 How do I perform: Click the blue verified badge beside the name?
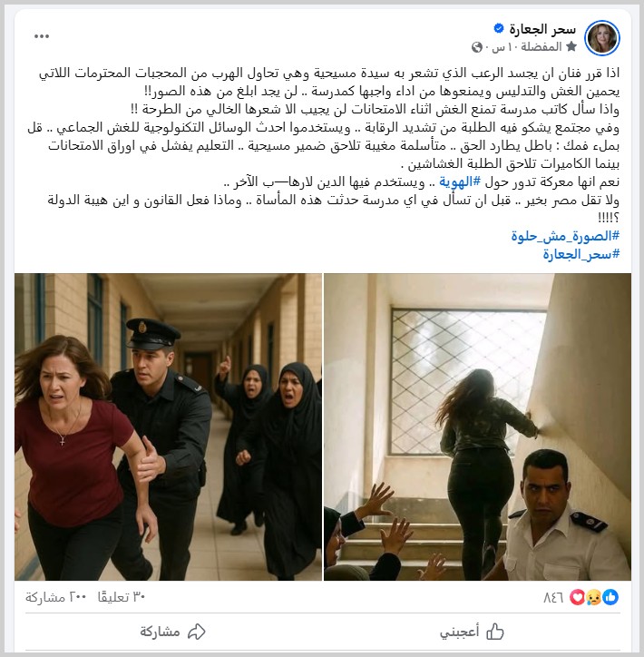coord(498,28)
